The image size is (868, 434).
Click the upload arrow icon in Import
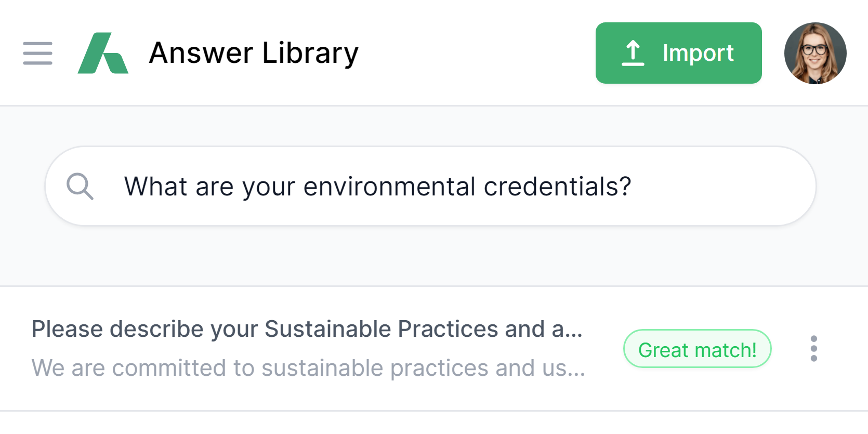633,53
